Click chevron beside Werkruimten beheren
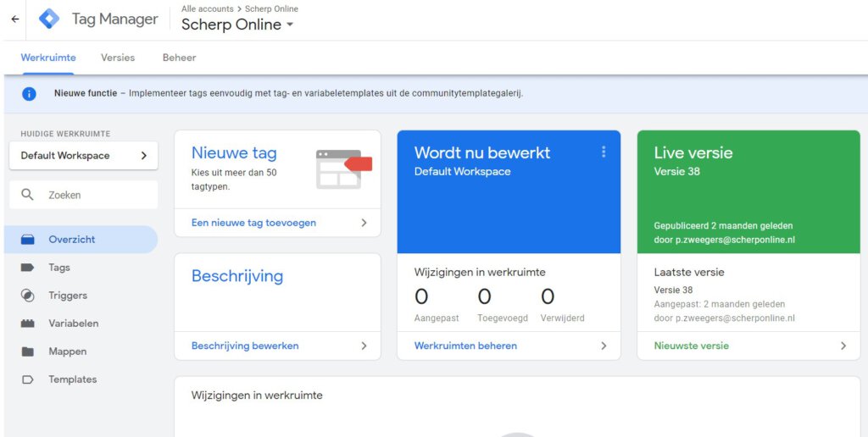This screenshot has height=437, width=868. (604, 346)
